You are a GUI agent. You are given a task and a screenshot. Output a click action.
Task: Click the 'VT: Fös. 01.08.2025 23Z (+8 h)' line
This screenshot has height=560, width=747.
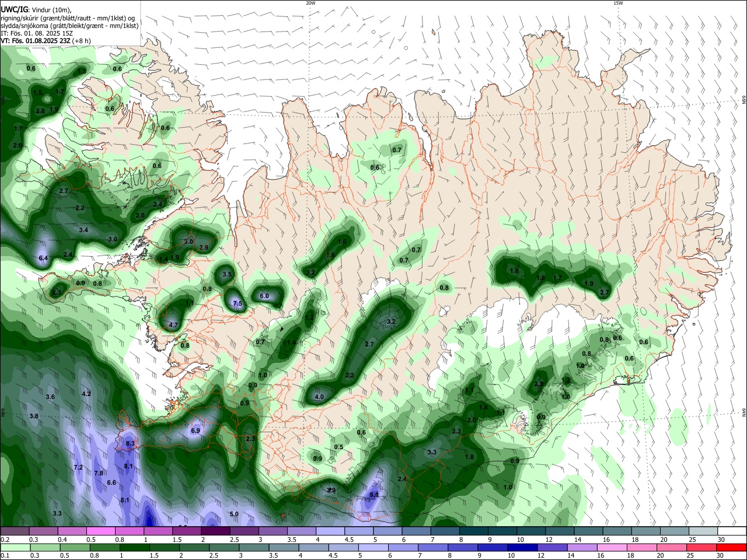(46, 41)
